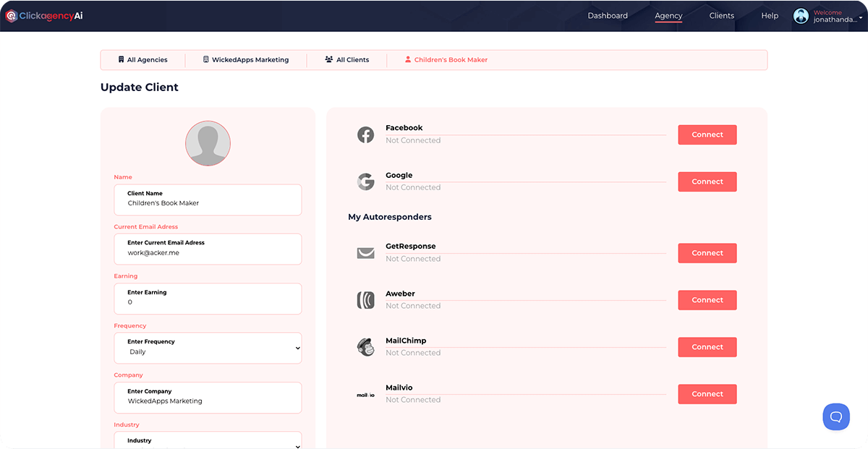Click the MailChimp icon
This screenshot has height=449, width=868.
point(366,347)
